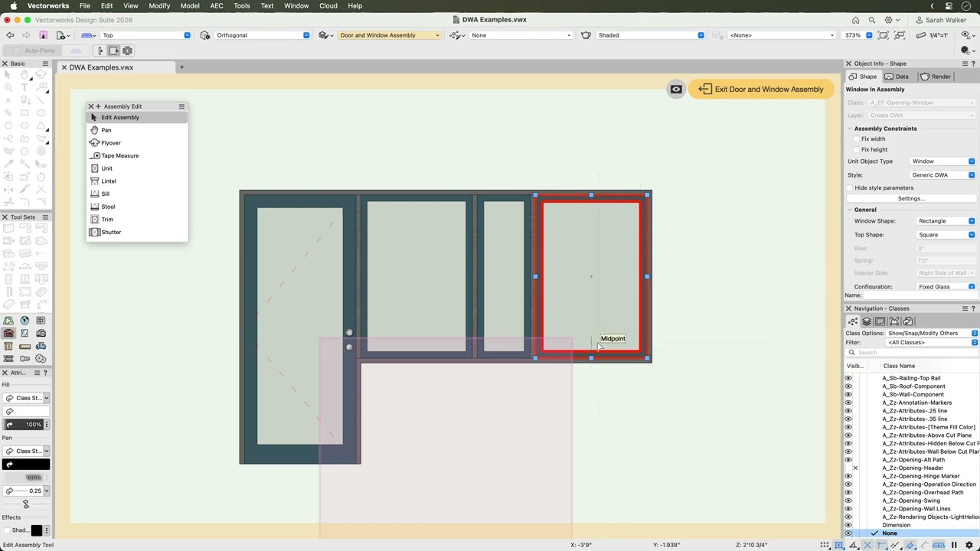Switch to the Data tab
The image size is (980, 551).
[x=897, y=77]
